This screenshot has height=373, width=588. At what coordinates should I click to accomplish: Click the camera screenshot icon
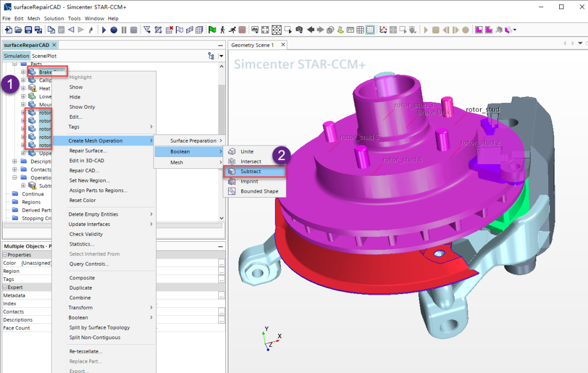[299, 30]
